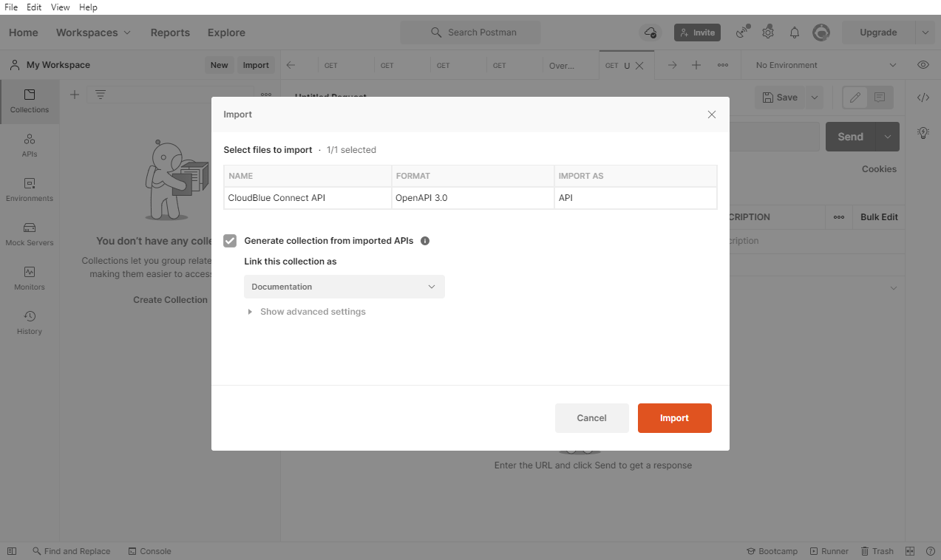Screen dimensions: 941x560
Task: Go to Mock Servers section
Action: tap(30, 234)
